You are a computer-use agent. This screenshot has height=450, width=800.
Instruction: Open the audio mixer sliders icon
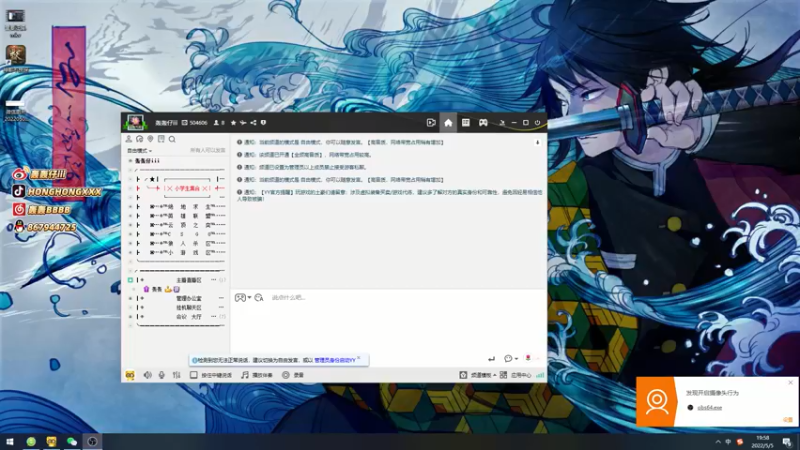(x=177, y=375)
